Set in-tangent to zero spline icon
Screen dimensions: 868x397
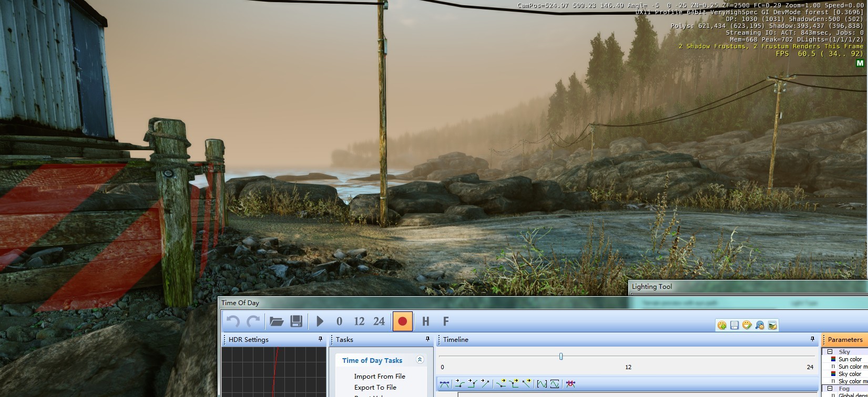pos(460,384)
